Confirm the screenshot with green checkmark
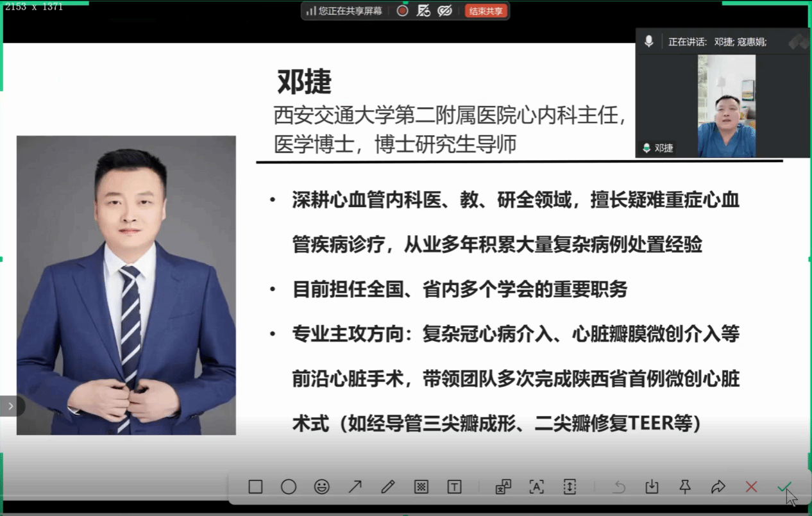Viewport: 812px width, 516px height. [x=784, y=487]
